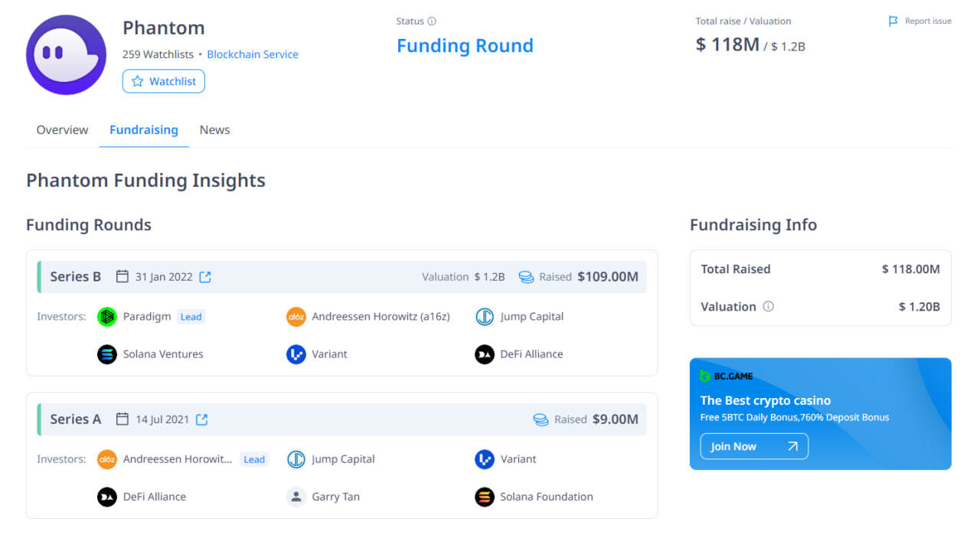Open Series B external source link icon
The width and height of the screenshot is (980, 538).
tap(205, 277)
